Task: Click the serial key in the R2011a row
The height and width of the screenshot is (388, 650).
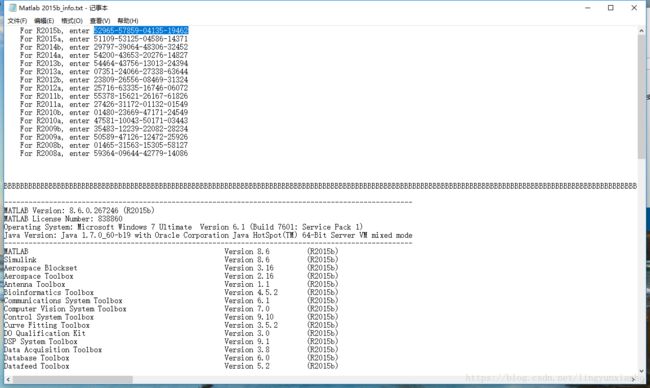Action: (x=141, y=104)
